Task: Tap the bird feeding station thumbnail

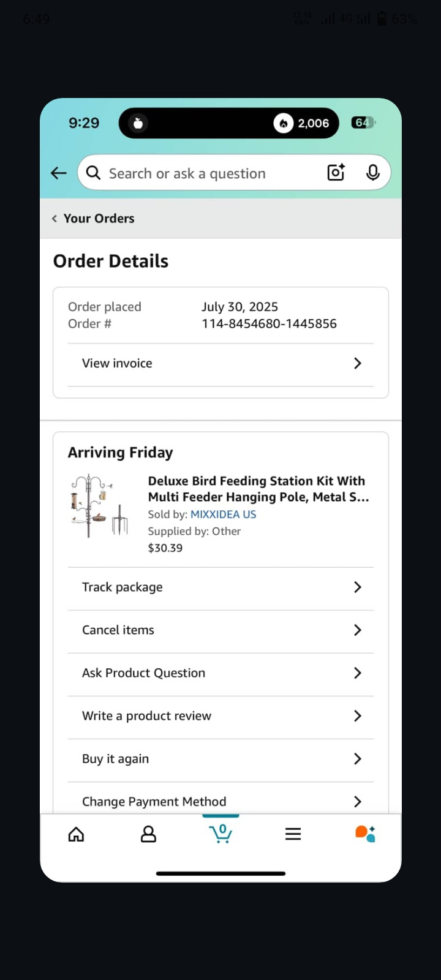Action: pyautogui.click(x=100, y=506)
